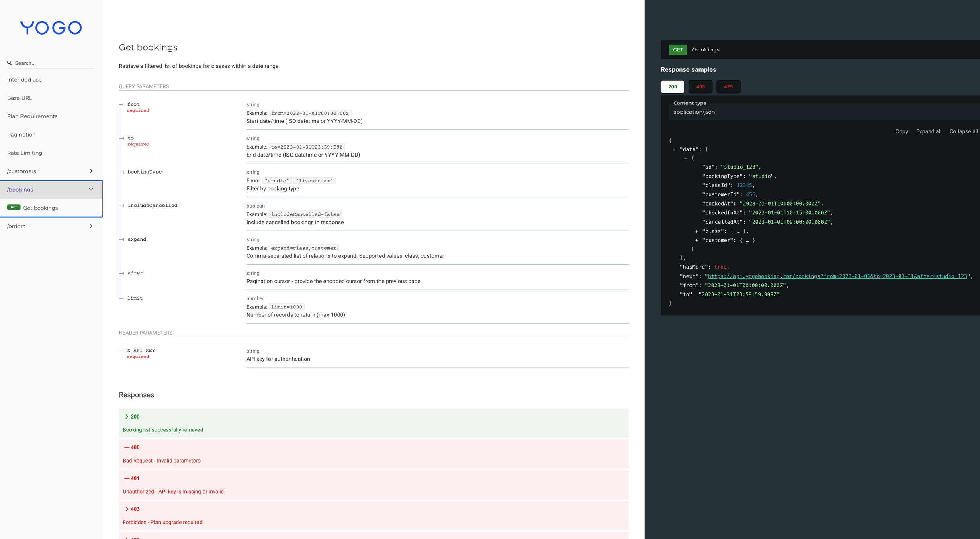Image resolution: width=980 pixels, height=539 pixels.
Task: Collapse the /bookings sidebar section
Action: [x=91, y=190]
